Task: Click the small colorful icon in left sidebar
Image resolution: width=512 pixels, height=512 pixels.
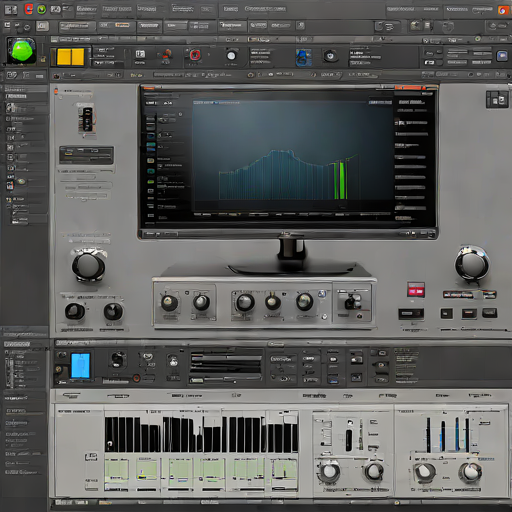Action: (10, 185)
